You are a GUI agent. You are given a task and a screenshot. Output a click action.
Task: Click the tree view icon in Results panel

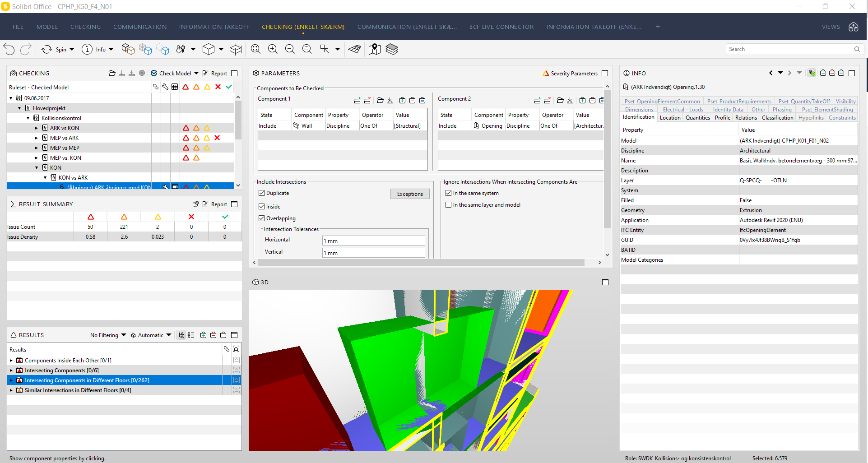click(x=181, y=335)
